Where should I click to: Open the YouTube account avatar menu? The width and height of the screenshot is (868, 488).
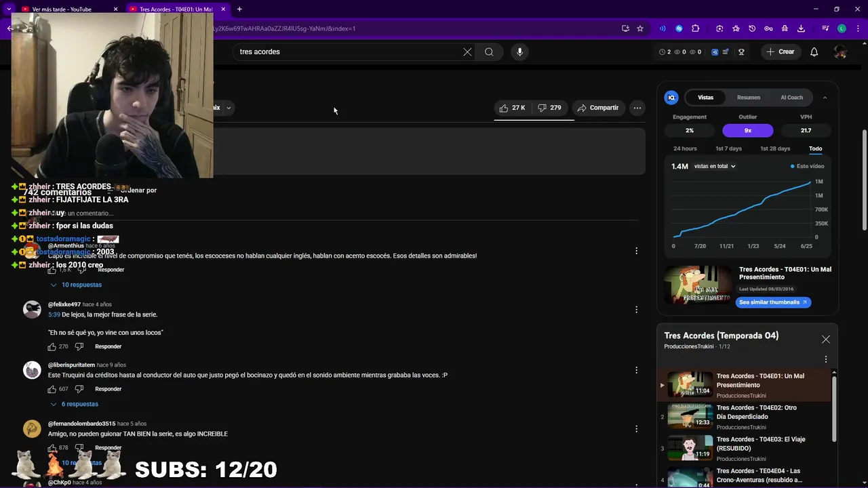pyautogui.click(x=840, y=52)
